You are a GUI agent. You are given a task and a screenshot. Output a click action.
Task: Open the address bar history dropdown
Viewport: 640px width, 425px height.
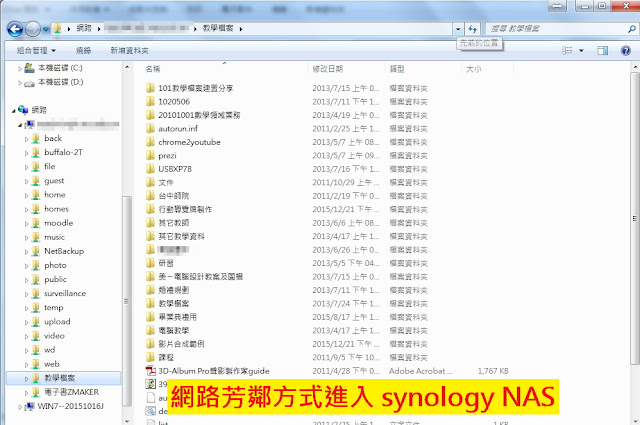(458, 29)
